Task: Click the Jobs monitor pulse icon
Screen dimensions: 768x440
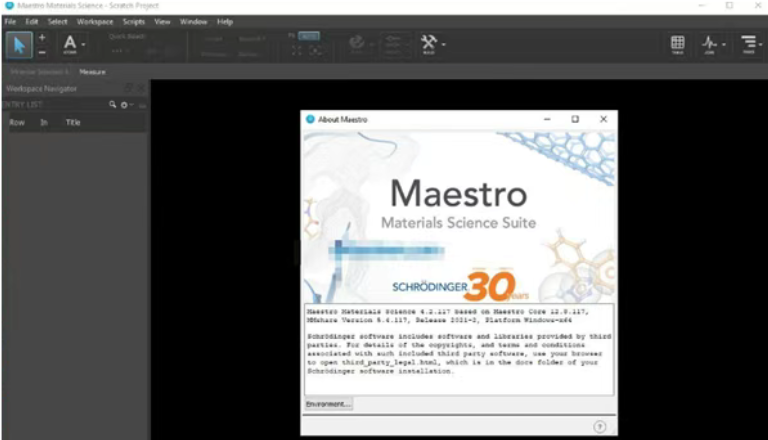Action: (x=710, y=44)
